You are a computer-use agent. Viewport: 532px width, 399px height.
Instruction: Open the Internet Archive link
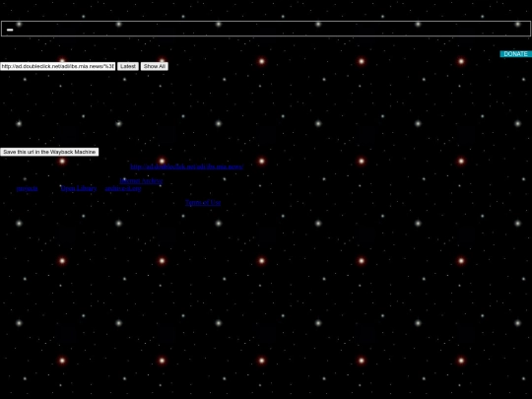coord(141,181)
